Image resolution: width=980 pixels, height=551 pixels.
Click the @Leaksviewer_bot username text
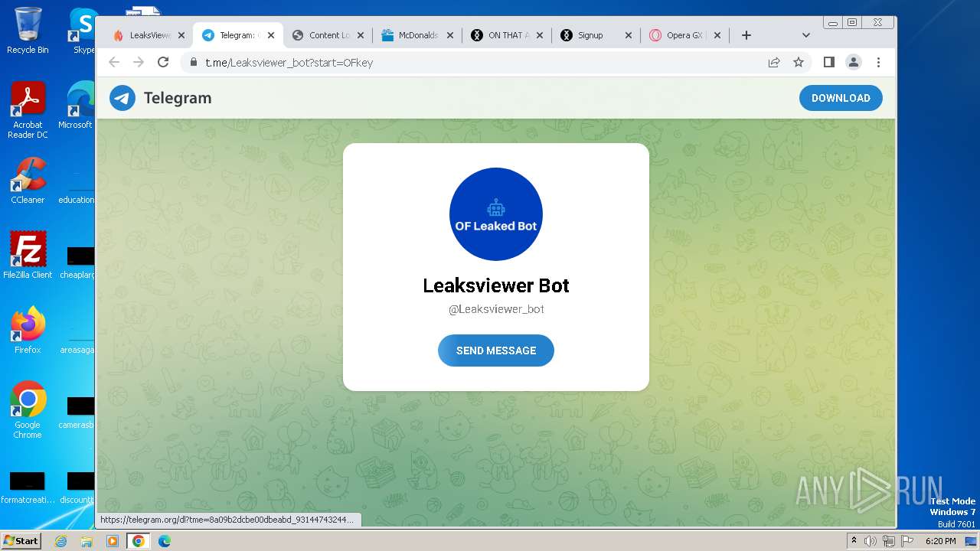[496, 309]
